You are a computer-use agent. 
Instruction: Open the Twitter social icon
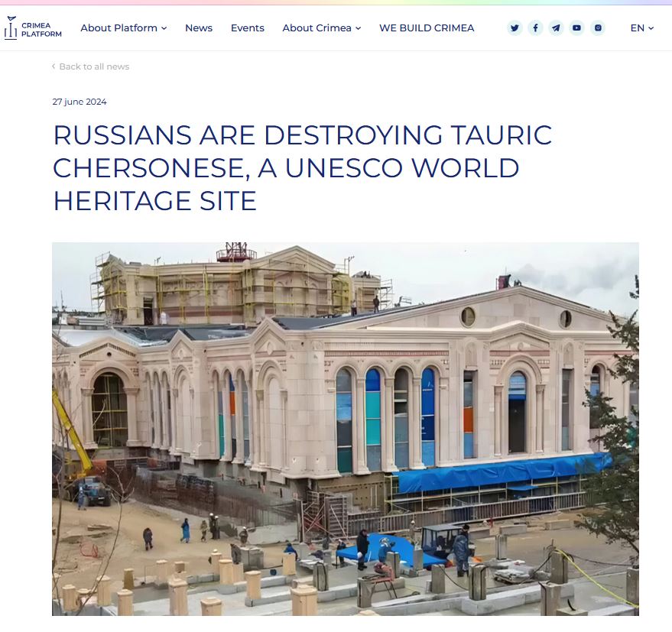[x=515, y=28]
